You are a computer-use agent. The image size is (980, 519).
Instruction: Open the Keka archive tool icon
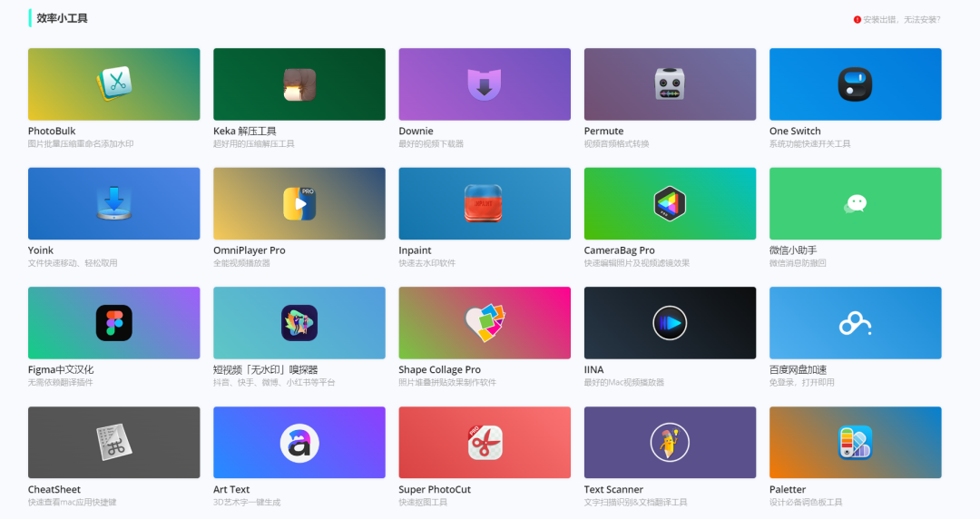299,84
